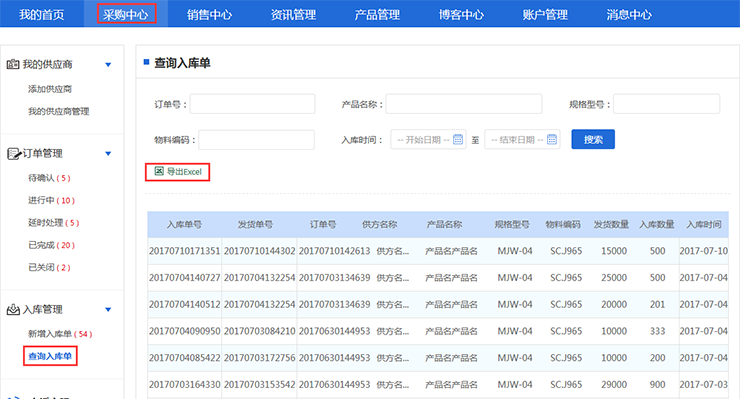Open the start date calendar icon
The height and width of the screenshot is (399, 740).
click(458, 139)
